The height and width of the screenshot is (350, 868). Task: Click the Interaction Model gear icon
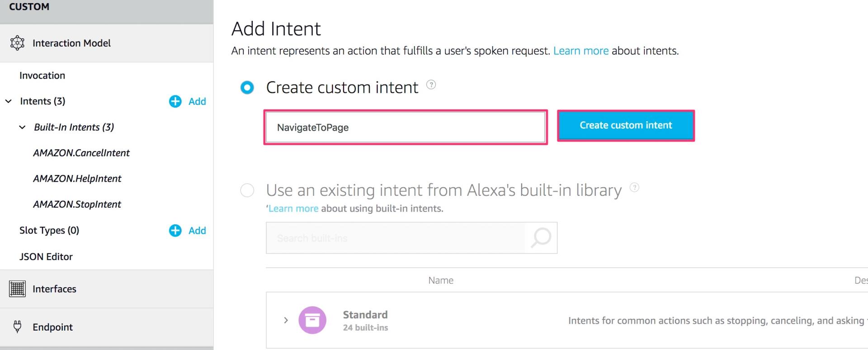17,43
